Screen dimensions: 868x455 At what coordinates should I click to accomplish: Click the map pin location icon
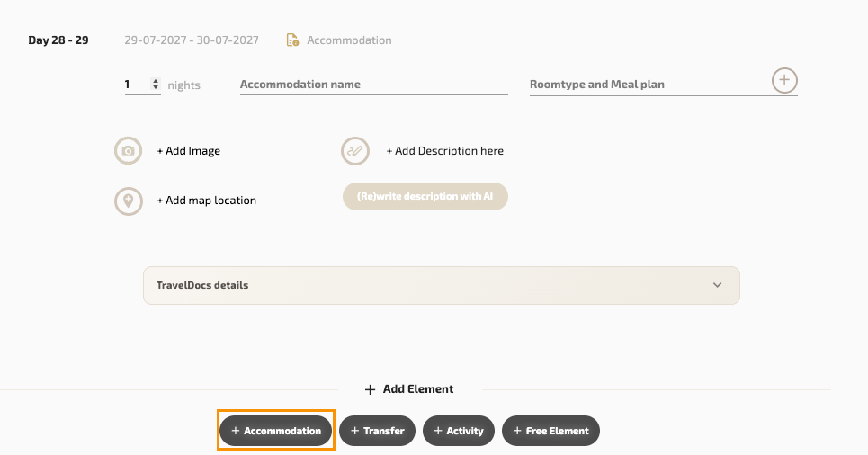pyautogui.click(x=129, y=201)
